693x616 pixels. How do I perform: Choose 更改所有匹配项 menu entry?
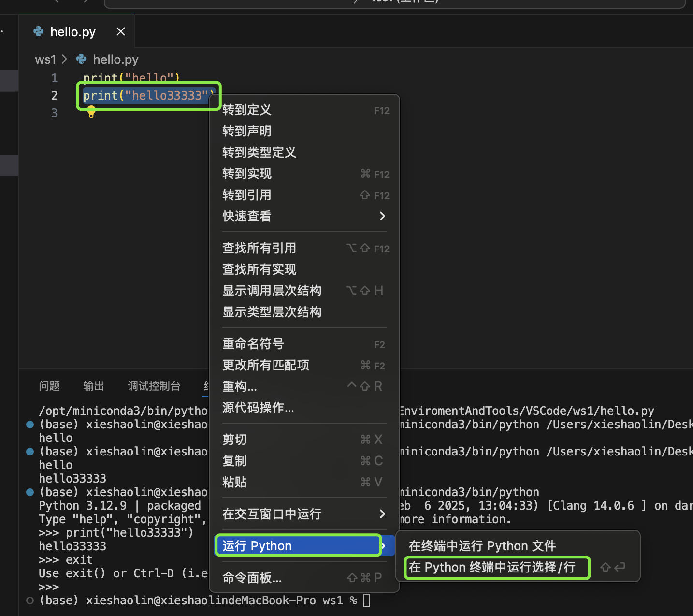[x=305, y=365]
